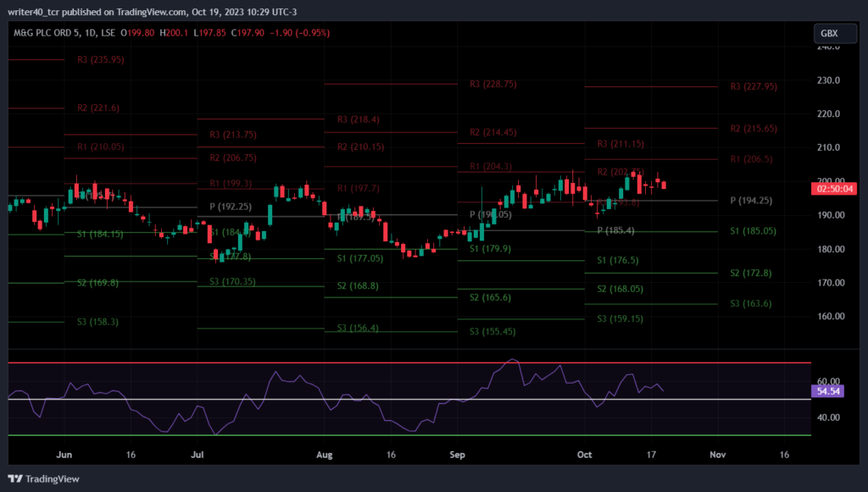Click the Jun label on time axis
Screen dimensions: 868x492
64,455
